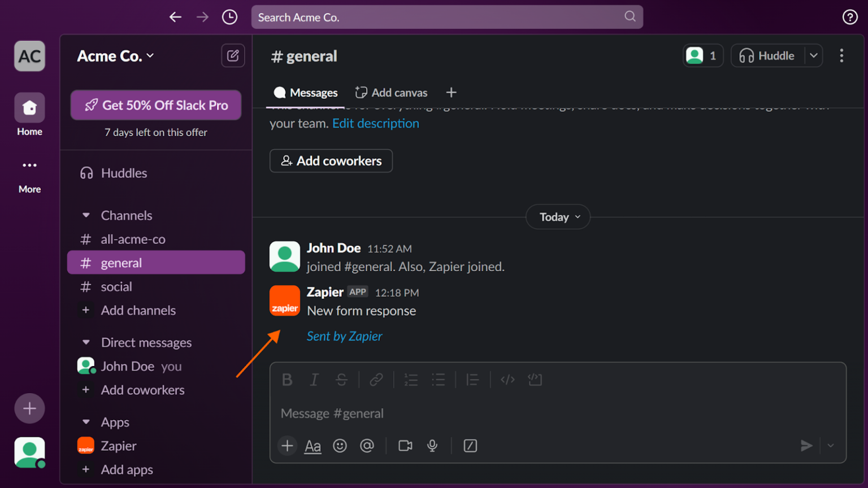Open the emoji picker
868x488 pixels.
(340, 446)
